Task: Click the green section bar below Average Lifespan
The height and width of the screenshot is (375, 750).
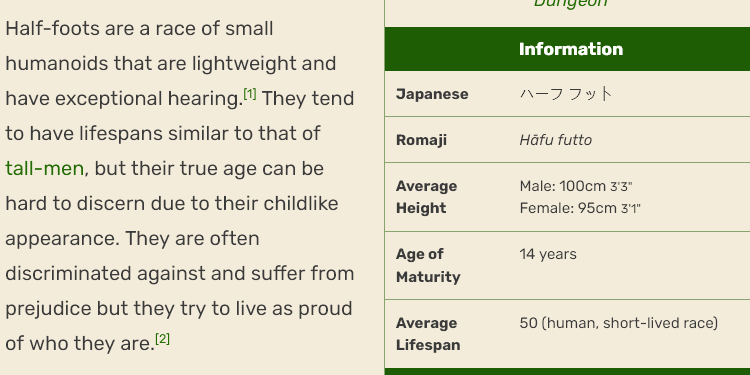Action: coord(567,372)
